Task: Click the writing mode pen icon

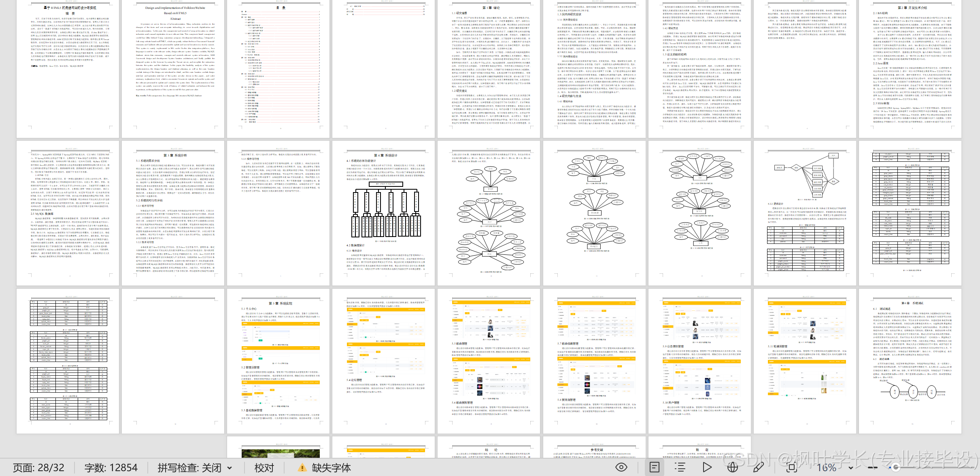Action: tap(758, 468)
